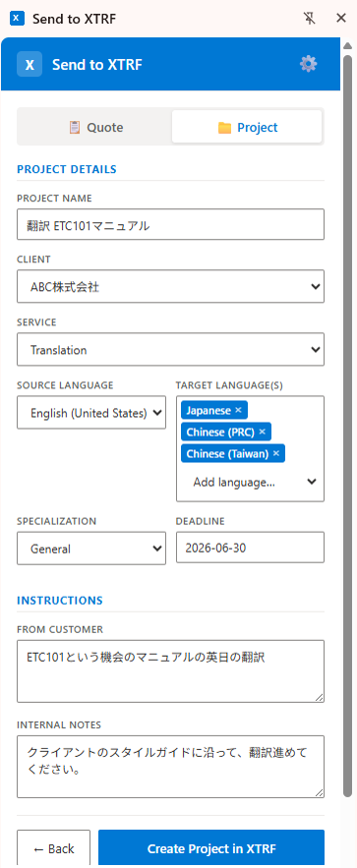Click Create Project in XTRF button

(x=211, y=848)
